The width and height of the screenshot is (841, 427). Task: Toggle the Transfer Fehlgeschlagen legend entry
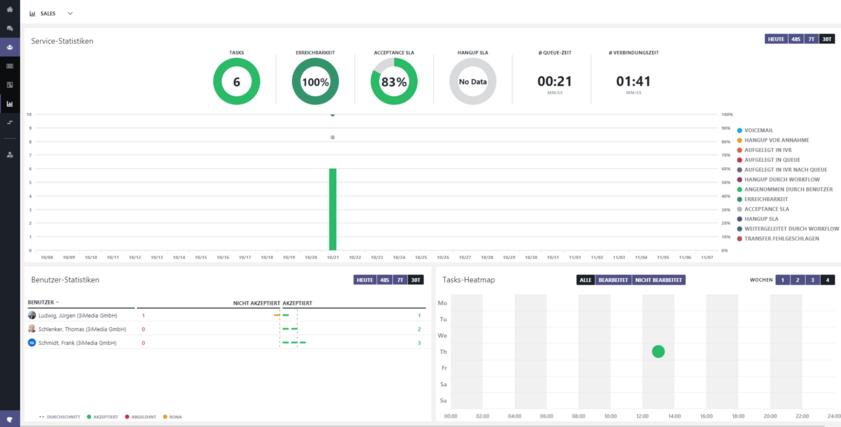(785, 239)
